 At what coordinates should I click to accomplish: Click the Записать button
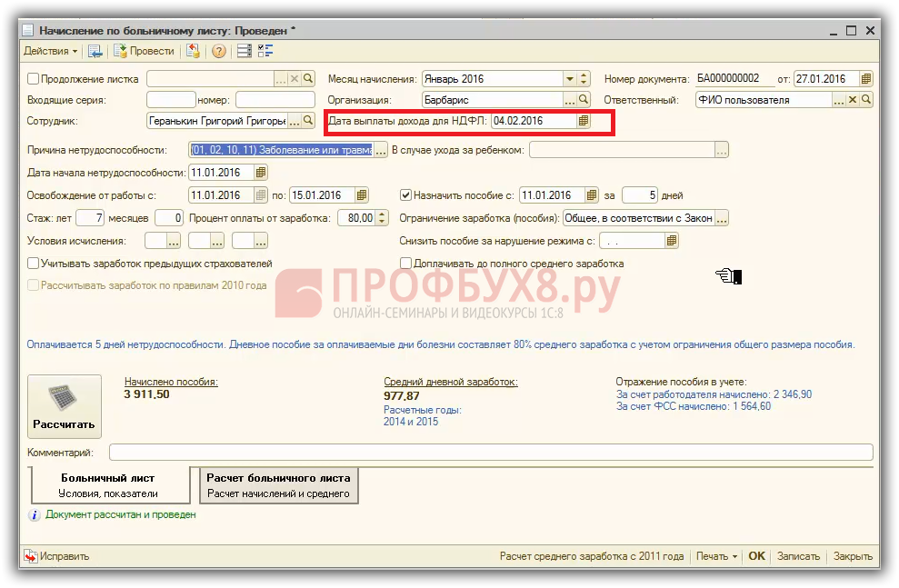click(x=798, y=556)
